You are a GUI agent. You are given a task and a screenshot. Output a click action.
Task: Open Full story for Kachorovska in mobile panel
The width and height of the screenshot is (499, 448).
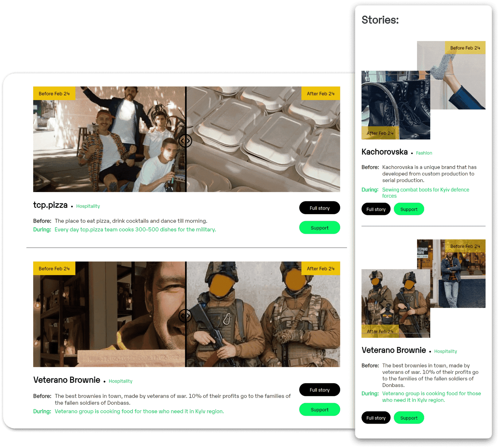coord(376,209)
